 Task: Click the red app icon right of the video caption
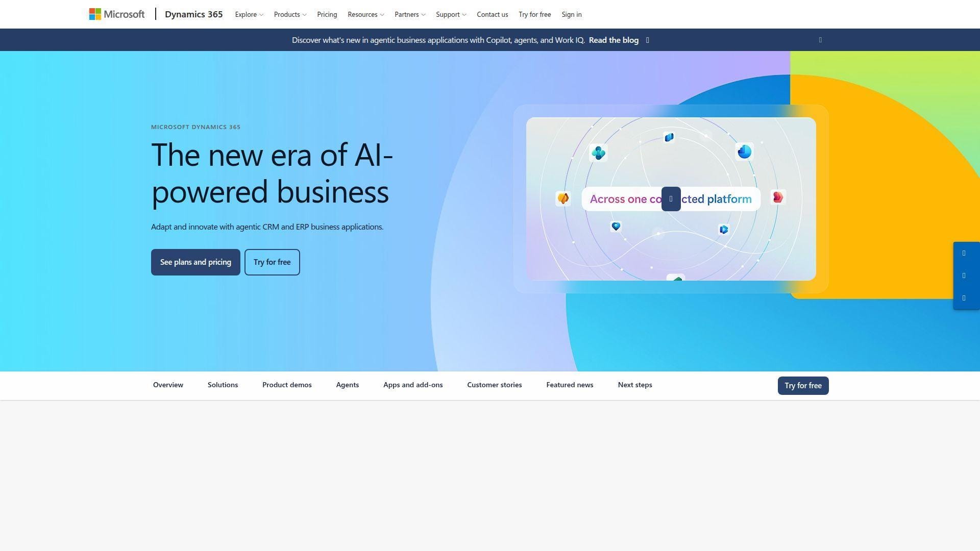pos(778,197)
